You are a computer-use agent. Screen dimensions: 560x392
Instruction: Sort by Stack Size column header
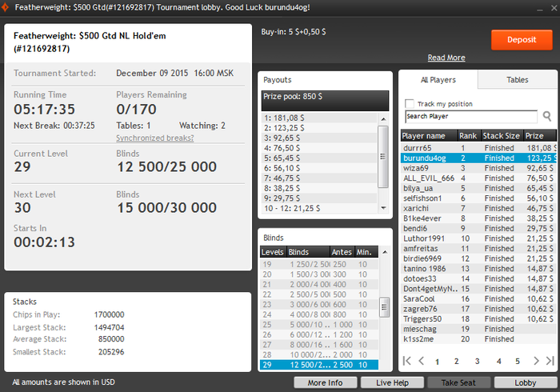coord(502,136)
